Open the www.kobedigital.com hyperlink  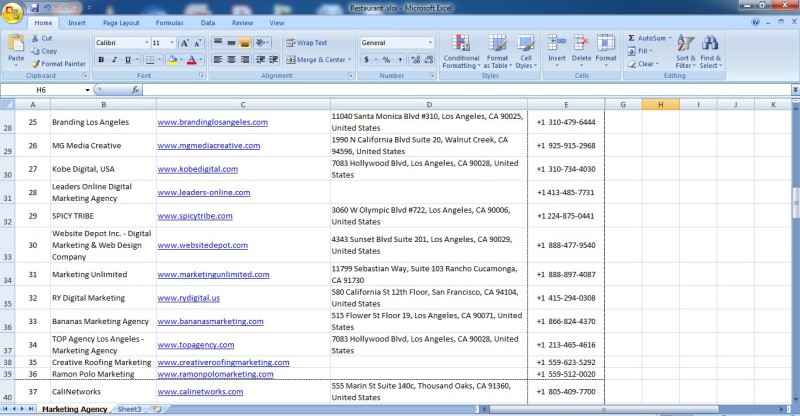[x=197, y=169]
